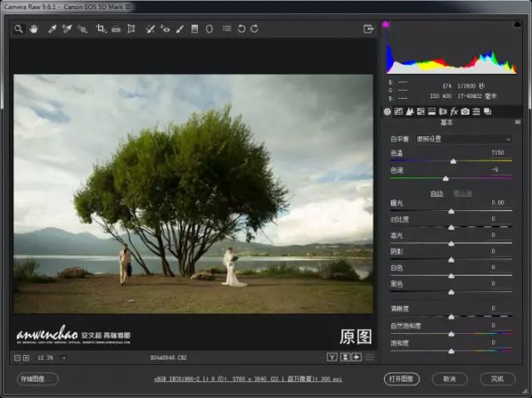
Task: Toggle highlight clipping warning in histogram
Action: pyautogui.click(x=517, y=24)
